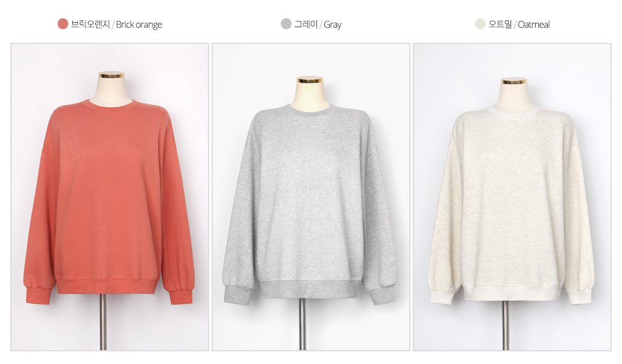Open the brick orange sweatshirt product image
622x364 pixels.
(110, 197)
